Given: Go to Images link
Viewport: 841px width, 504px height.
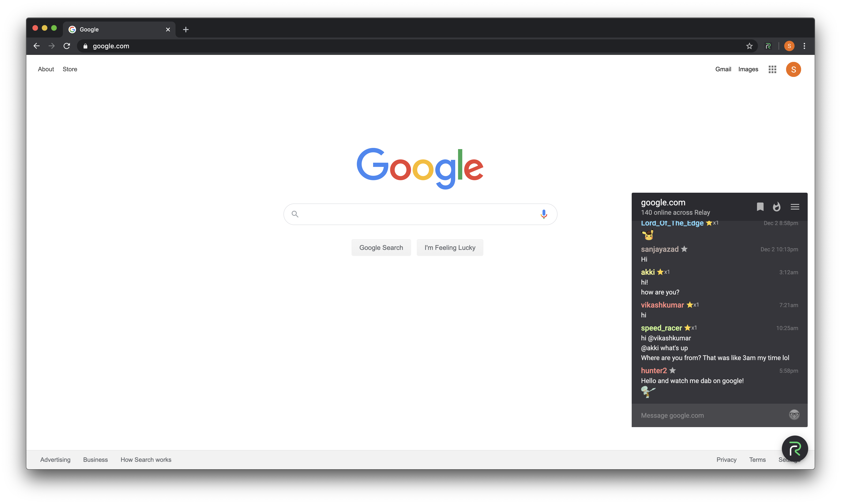Looking at the screenshot, I should click(x=748, y=69).
